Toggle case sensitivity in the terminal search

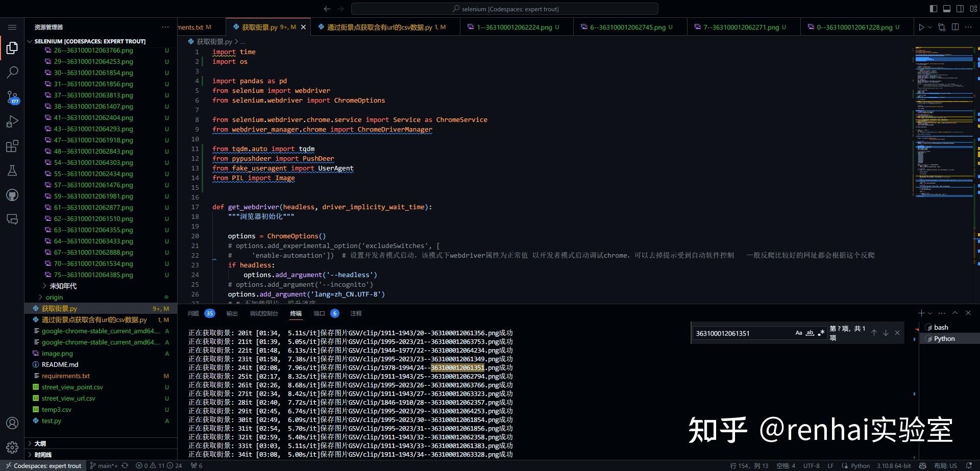(x=799, y=333)
